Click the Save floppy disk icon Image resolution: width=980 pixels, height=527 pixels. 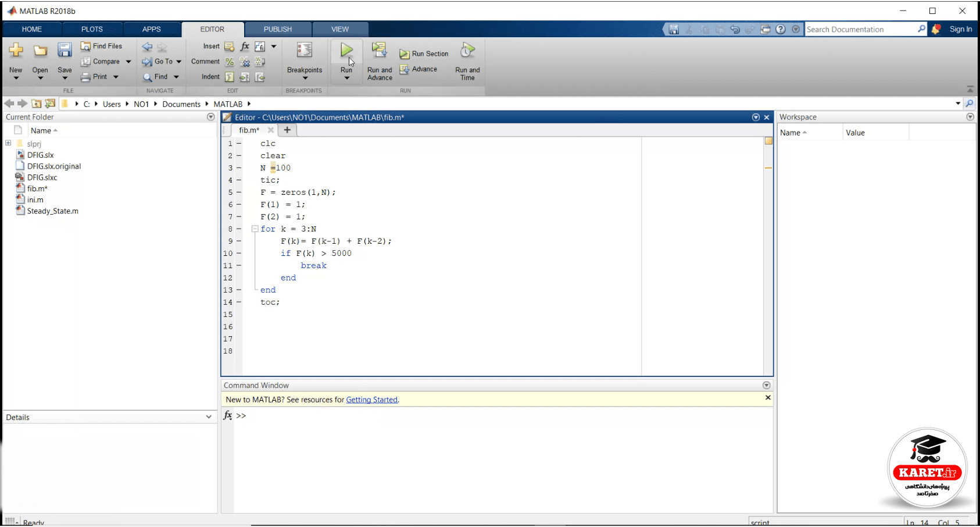65,51
